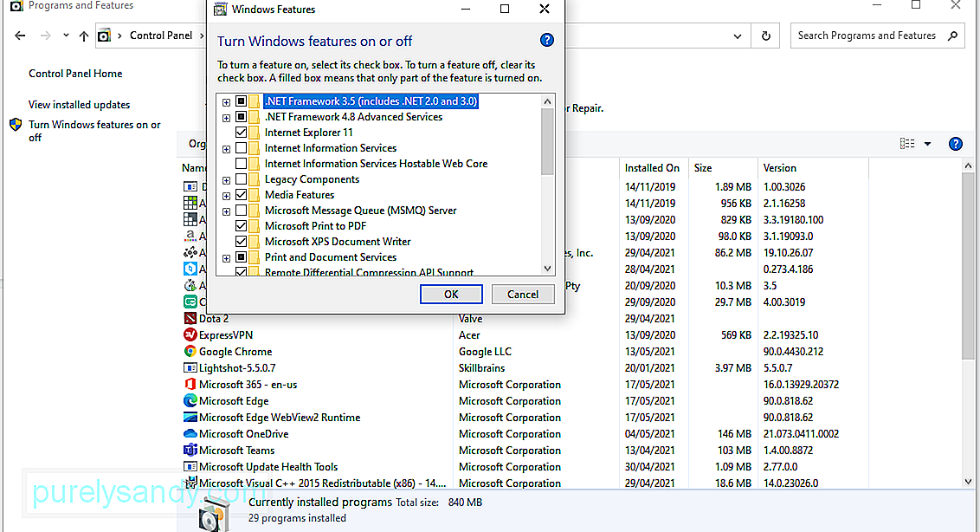This screenshot has height=532, width=980.
Task: Toggle .NET Framework 4.8 Advanced Services checkbox
Action: pos(242,117)
